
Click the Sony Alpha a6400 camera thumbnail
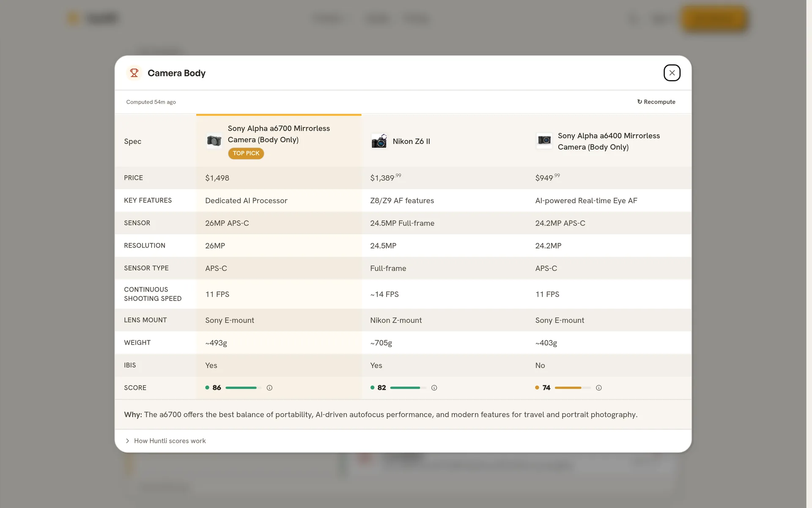point(544,141)
